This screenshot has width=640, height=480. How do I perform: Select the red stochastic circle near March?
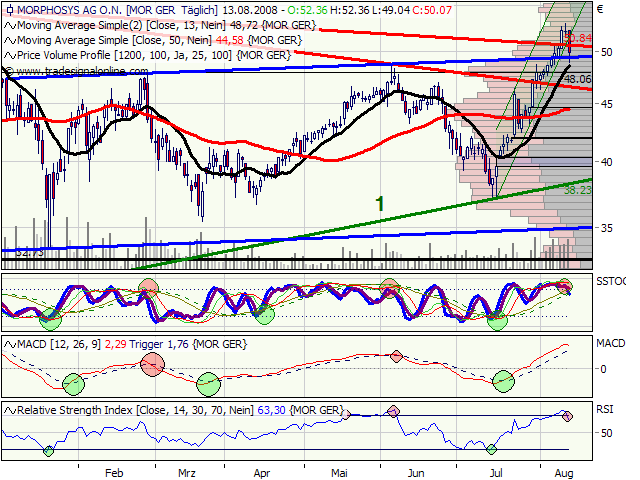pyautogui.click(x=148, y=288)
